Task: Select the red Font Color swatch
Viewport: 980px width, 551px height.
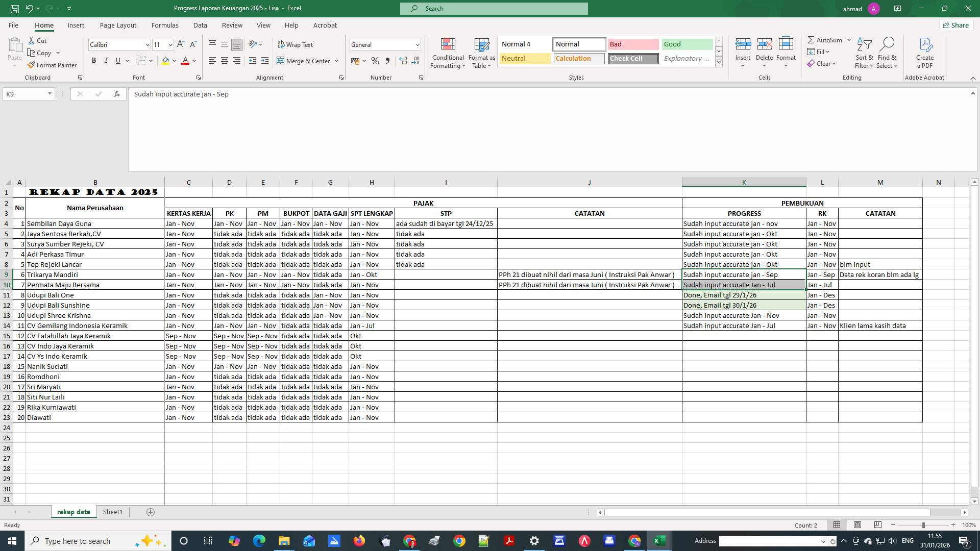Action: tap(185, 61)
